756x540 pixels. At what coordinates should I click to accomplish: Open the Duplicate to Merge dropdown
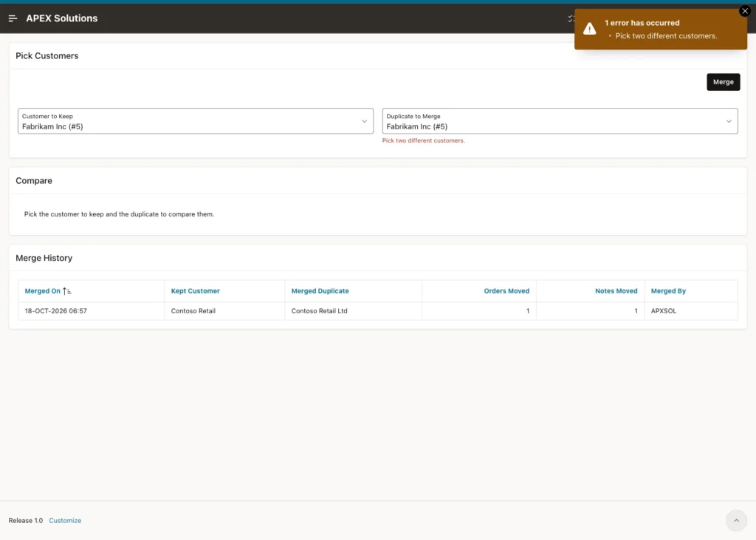[560, 121]
